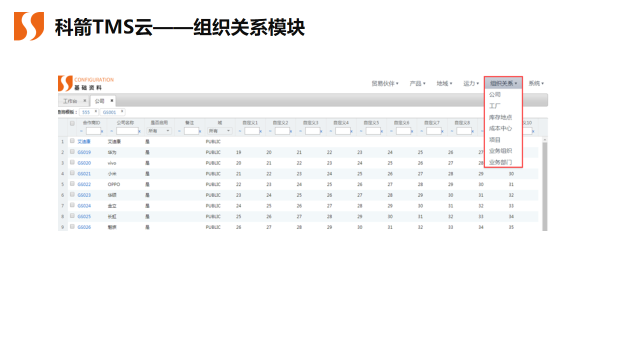Open the GS022 company link
The image size is (640, 360).
84,184
